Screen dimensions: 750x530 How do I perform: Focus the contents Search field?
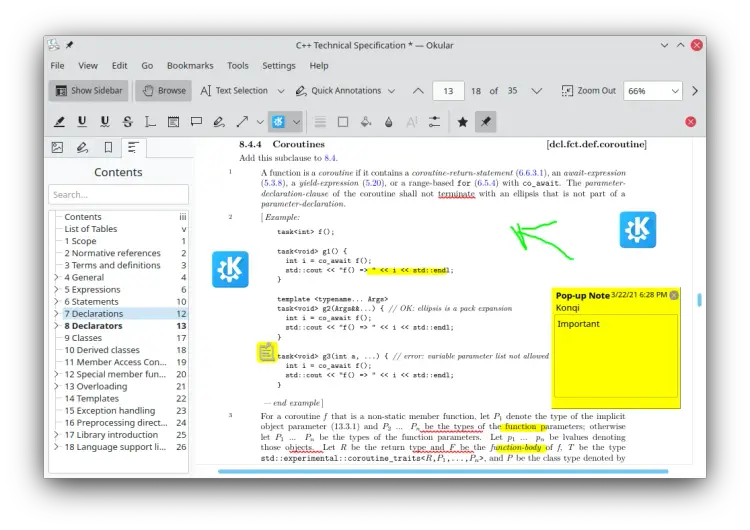(x=119, y=195)
